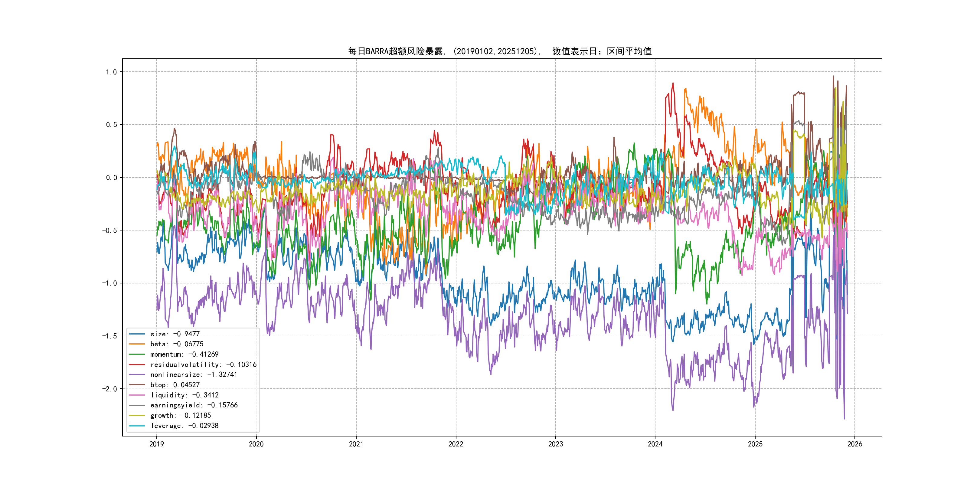This screenshot has width=980, height=490.
Task: Click the chart title text at top
Action: point(499,51)
